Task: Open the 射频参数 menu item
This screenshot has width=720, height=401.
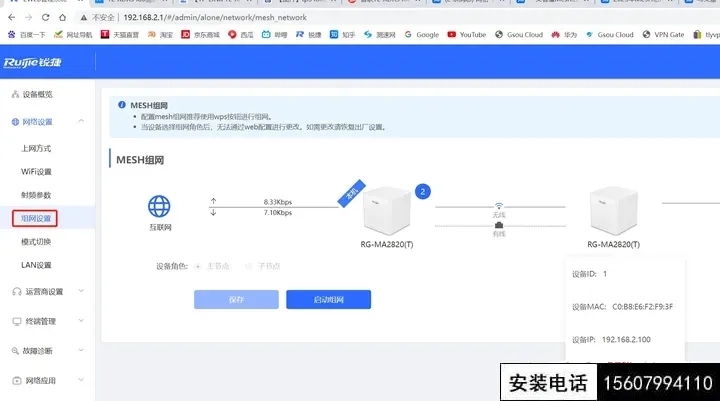Action: (x=36, y=195)
